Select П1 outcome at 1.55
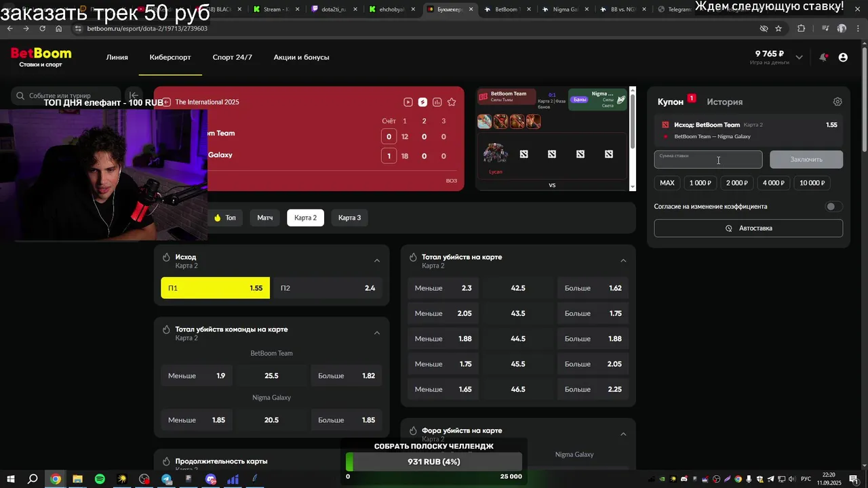The image size is (868, 488). [x=215, y=288]
